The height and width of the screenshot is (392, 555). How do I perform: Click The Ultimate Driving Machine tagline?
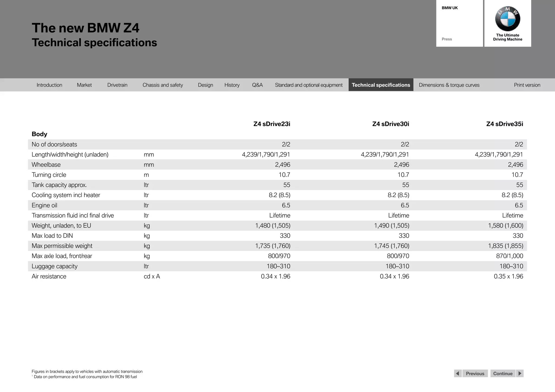508,37
